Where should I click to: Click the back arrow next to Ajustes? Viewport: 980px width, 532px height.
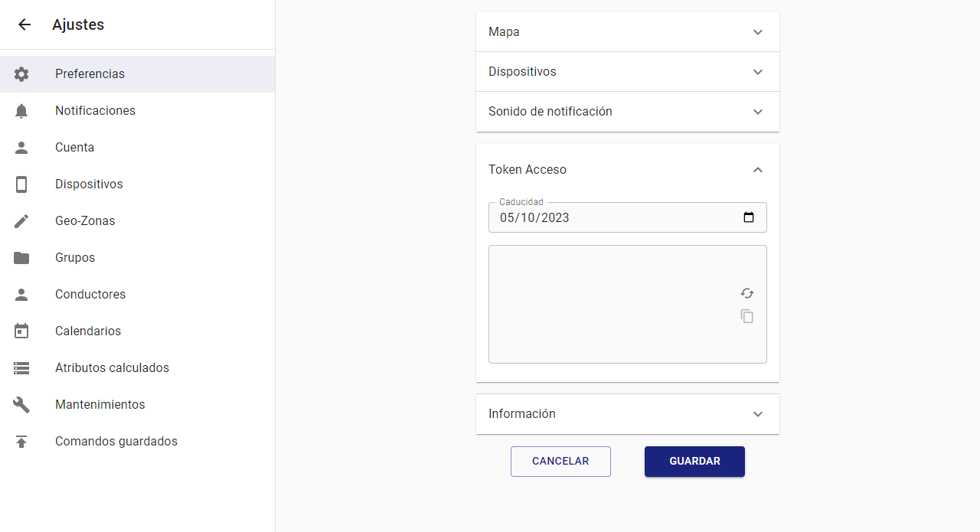[x=24, y=24]
